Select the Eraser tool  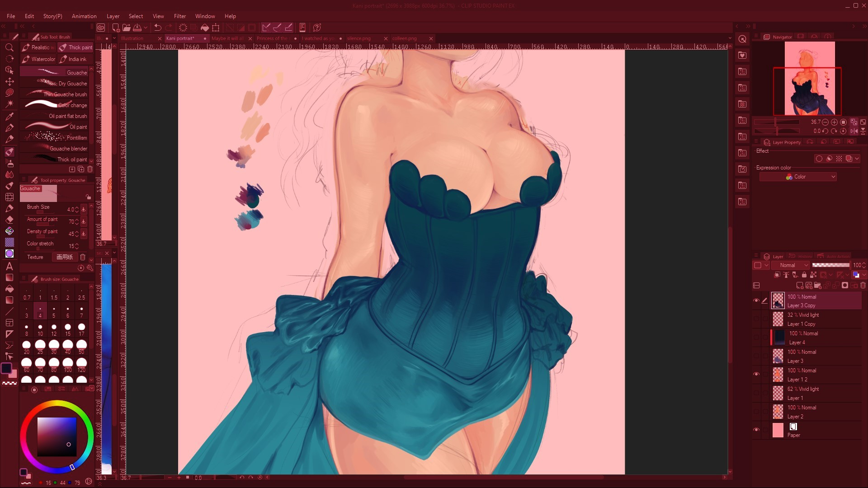click(9, 220)
